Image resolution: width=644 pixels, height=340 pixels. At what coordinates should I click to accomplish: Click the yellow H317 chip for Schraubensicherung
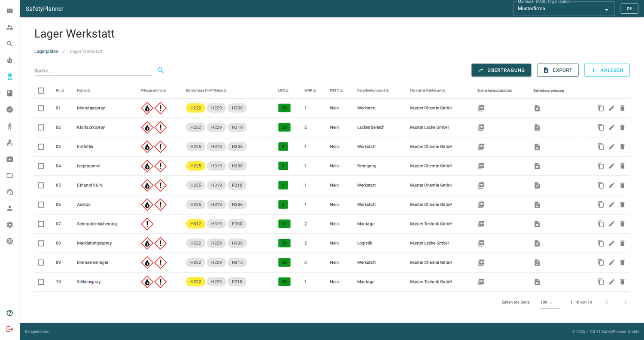click(x=196, y=224)
